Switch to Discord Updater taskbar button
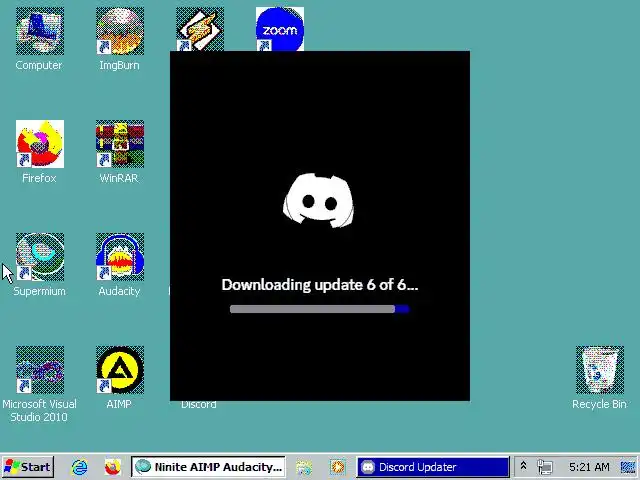Screen dimensions: 640x480 coord(433,467)
